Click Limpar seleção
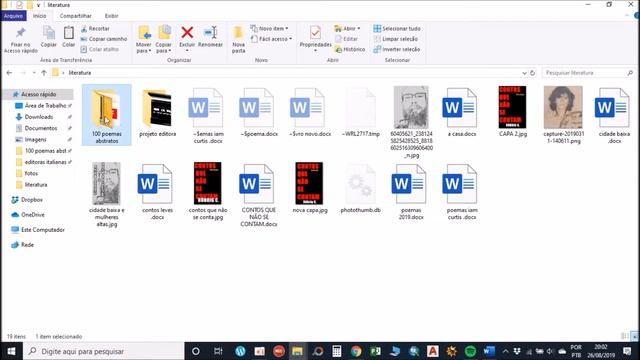The height and width of the screenshot is (360, 640). coord(396,39)
